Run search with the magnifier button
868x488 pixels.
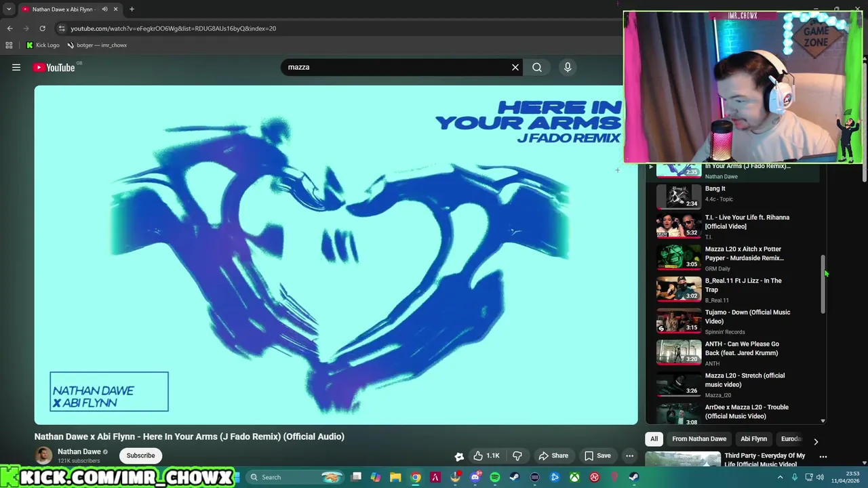[537, 67]
